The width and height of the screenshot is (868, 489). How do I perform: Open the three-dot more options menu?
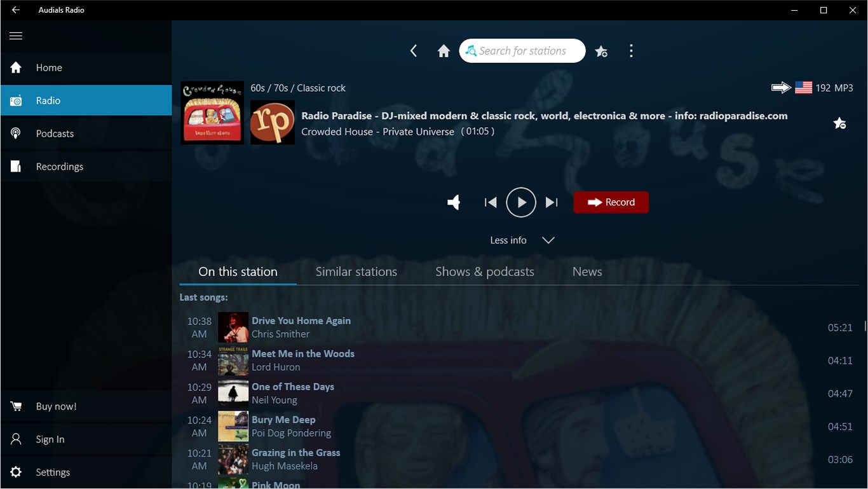pos(631,51)
